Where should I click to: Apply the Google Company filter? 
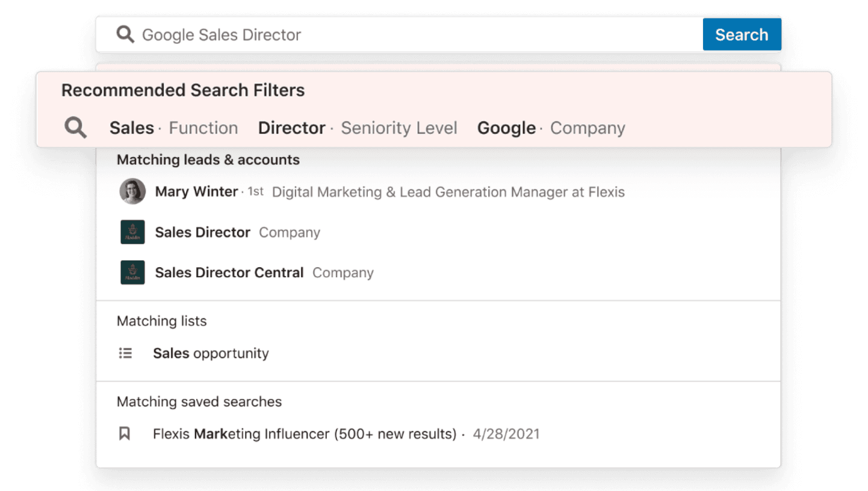[551, 128]
